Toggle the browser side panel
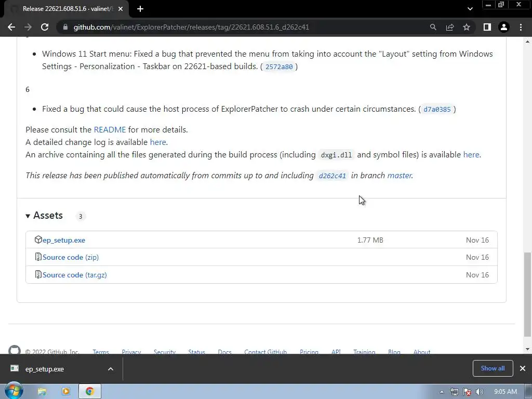 [487, 27]
